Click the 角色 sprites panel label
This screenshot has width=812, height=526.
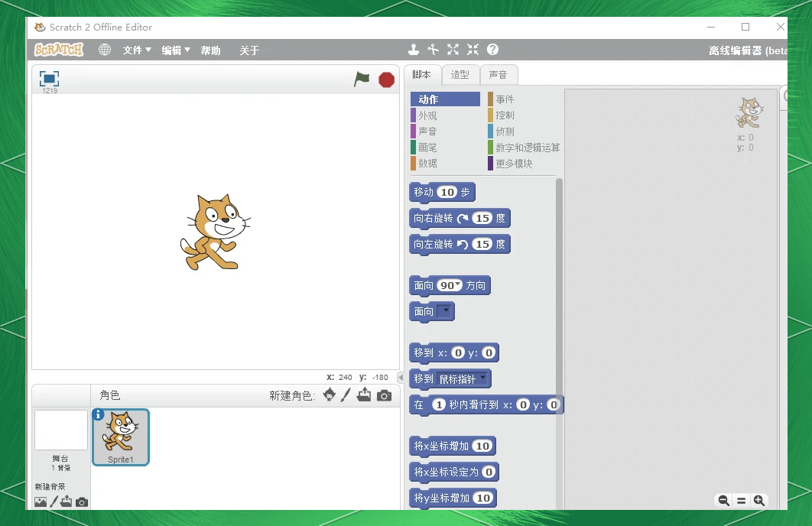point(110,395)
